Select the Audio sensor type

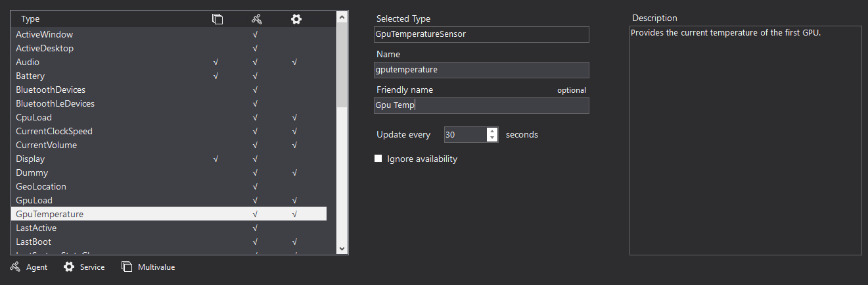pos(28,62)
